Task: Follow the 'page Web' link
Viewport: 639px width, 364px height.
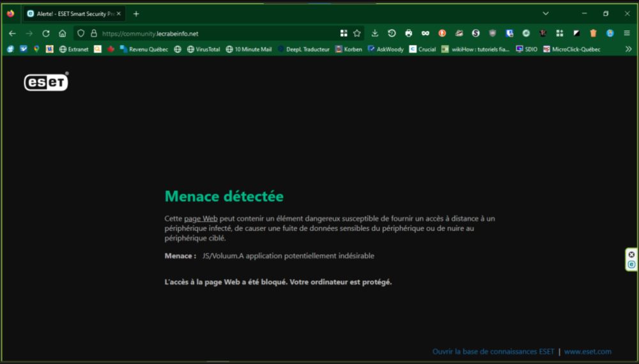Action: click(x=201, y=218)
